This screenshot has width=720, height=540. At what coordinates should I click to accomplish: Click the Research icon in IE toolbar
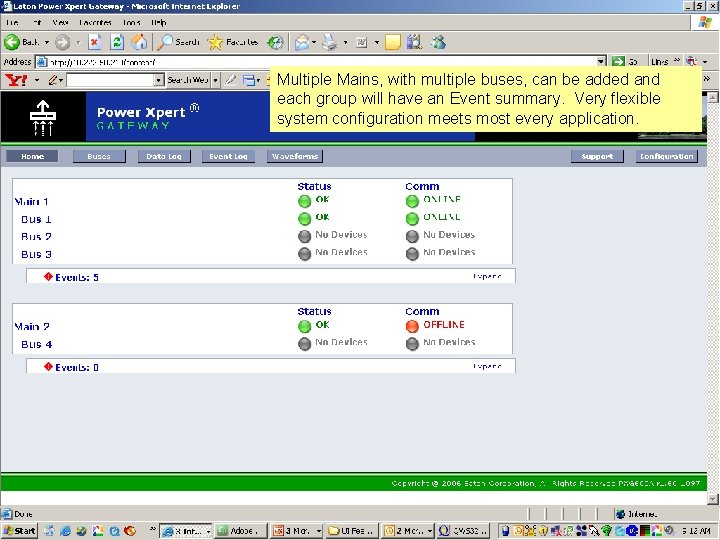click(414, 42)
